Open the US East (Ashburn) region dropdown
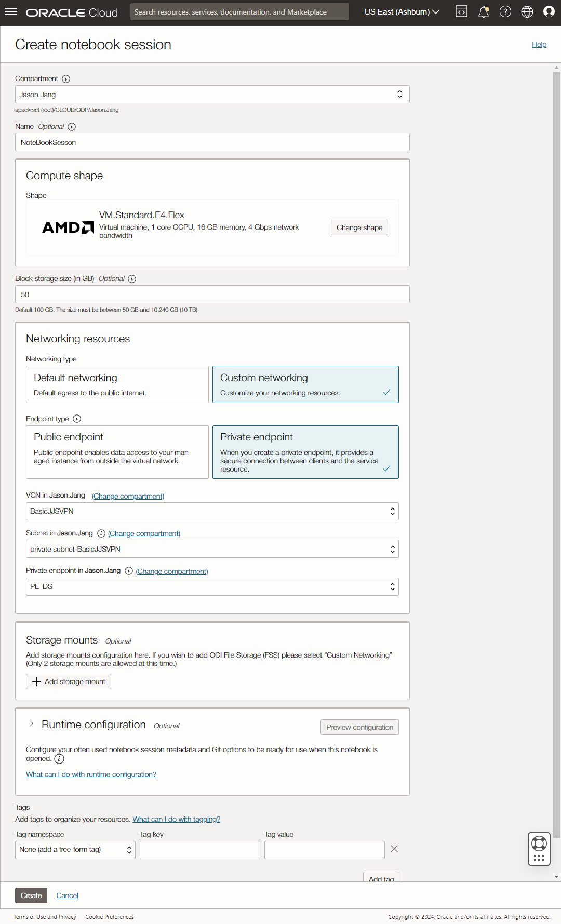The height and width of the screenshot is (924, 561). click(402, 12)
